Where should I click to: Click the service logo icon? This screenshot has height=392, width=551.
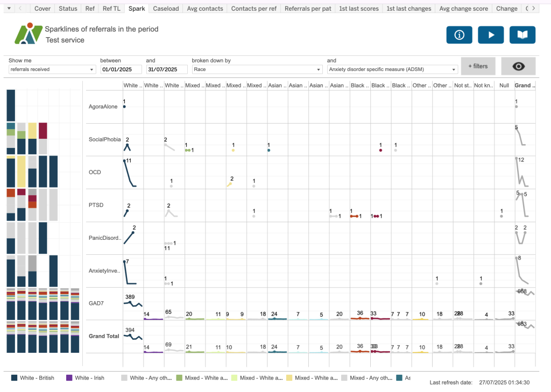(x=29, y=34)
